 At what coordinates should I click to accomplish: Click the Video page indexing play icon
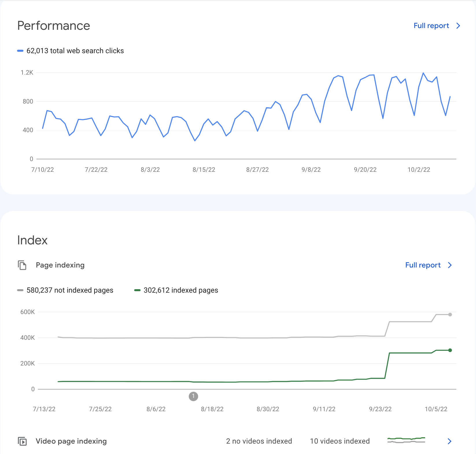point(22,441)
